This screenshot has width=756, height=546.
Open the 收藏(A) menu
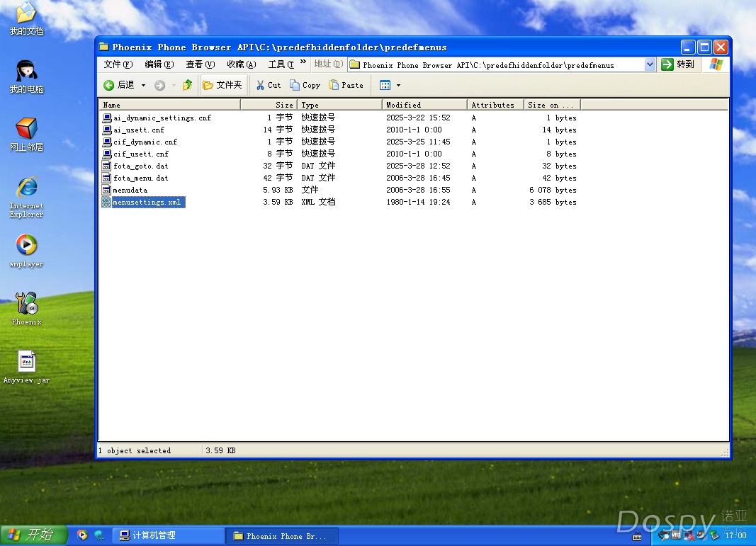tap(242, 64)
